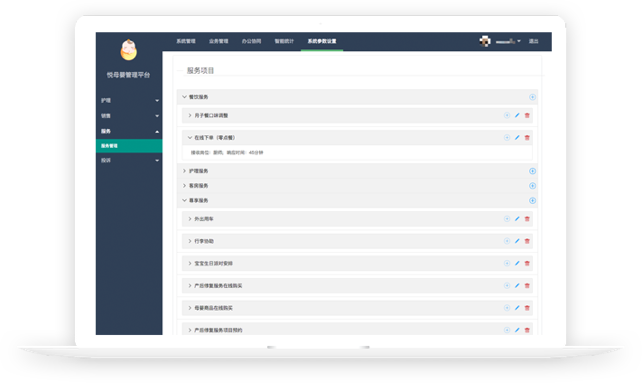Expand the 月子餐口味调整 item
The height and width of the screenshot is (383, 642).
190,116
